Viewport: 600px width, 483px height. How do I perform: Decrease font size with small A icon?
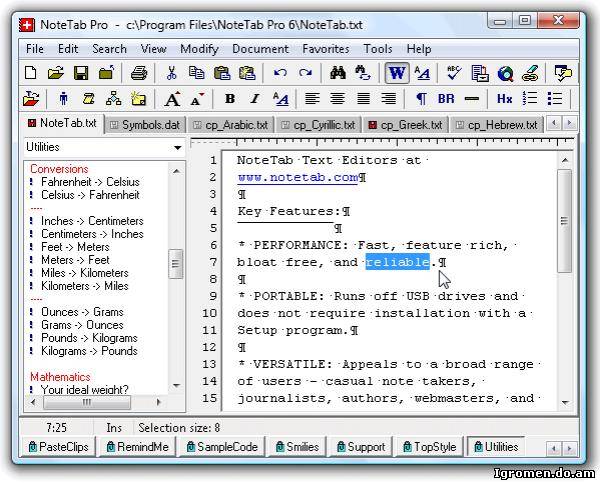click(197, 100)
